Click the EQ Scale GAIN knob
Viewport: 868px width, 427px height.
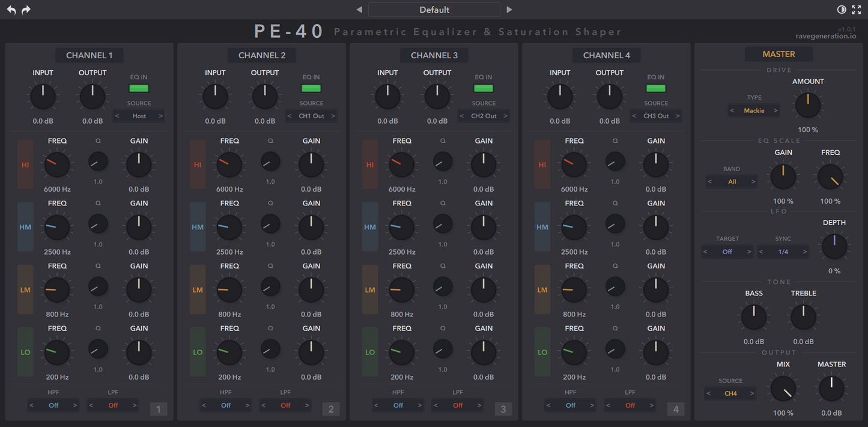pyautogui.click(x=783, y=177)
